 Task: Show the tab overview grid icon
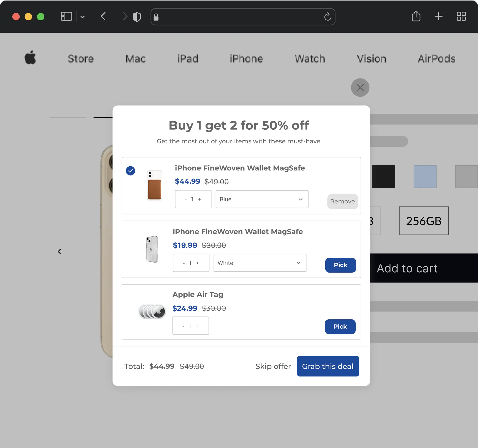[x=461, y=16]
